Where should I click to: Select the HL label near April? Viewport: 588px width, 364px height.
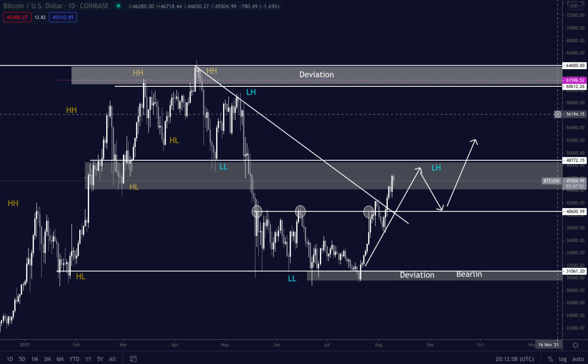click(174, 140)
